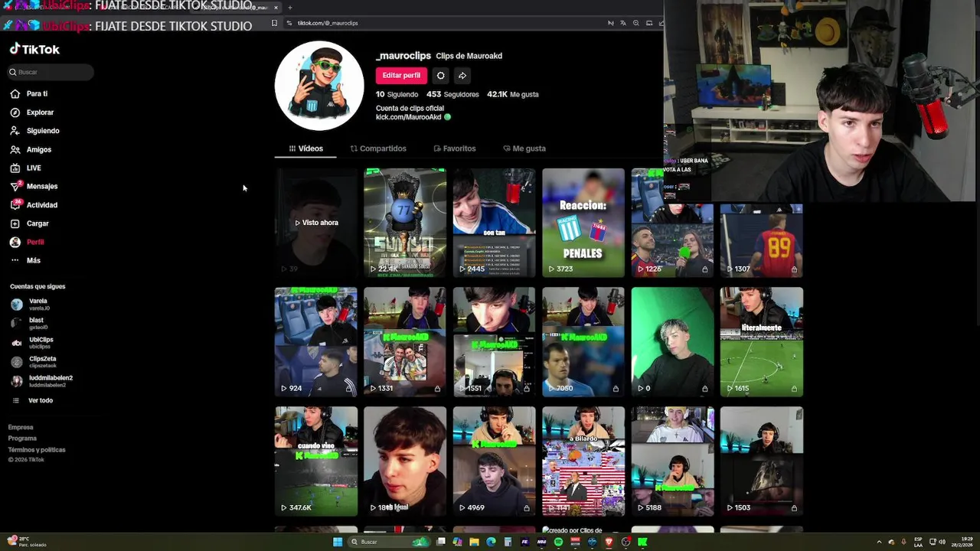Screen dimensions: 980x551
Task: Go to Perfil in the sidebar
Action: pos(27,242)
